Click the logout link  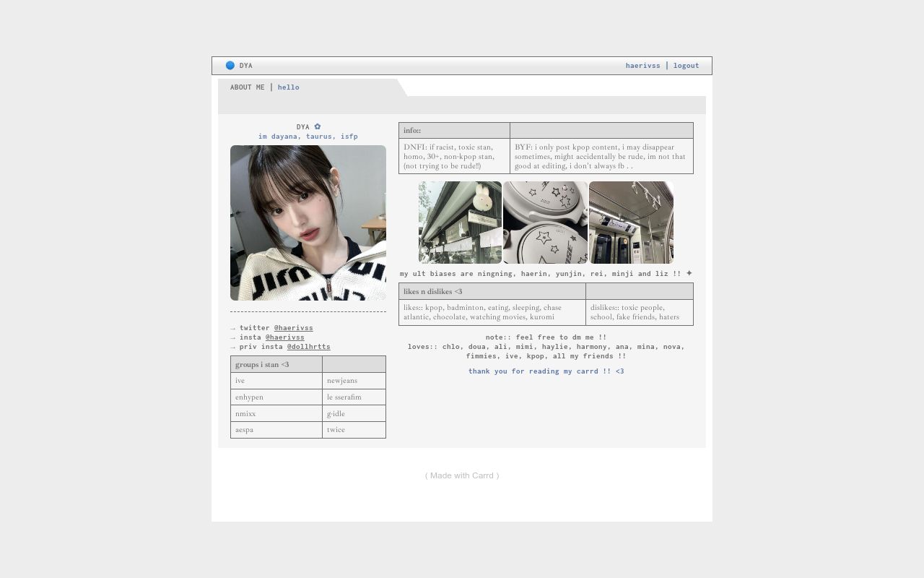point(686,65)
